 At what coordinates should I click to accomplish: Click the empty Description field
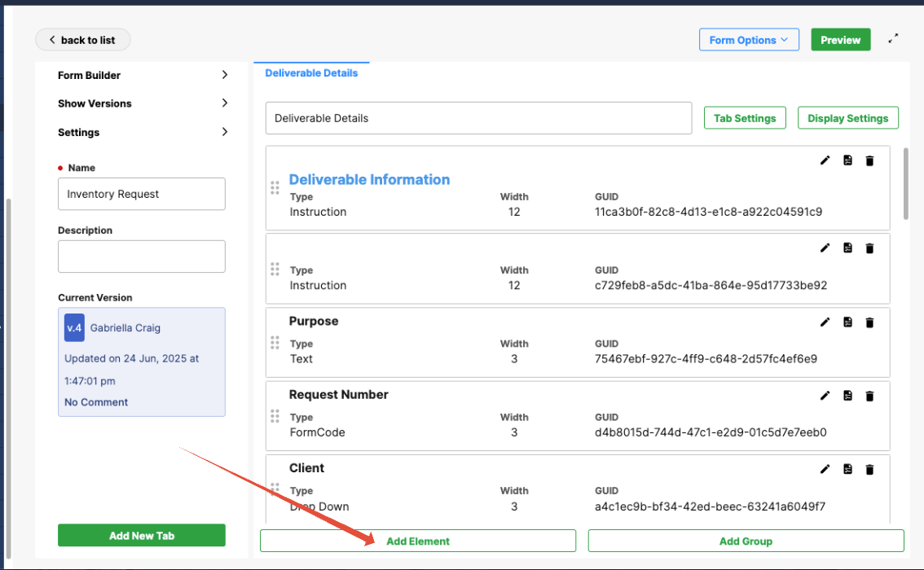(142, 256)
